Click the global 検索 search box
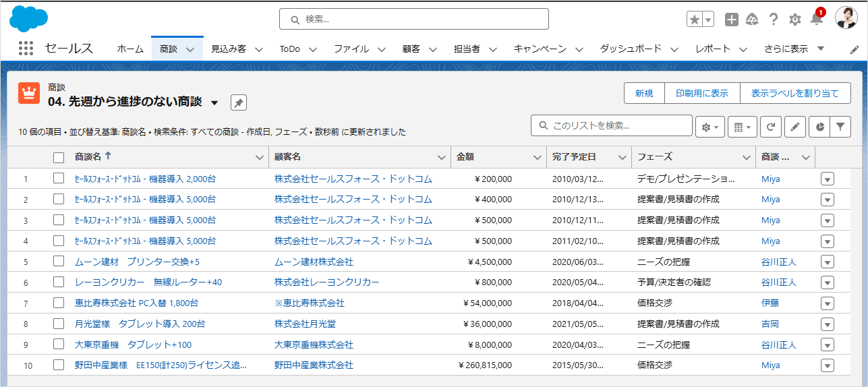The width and height of the screenshot is (868, 387). [414, 19]
